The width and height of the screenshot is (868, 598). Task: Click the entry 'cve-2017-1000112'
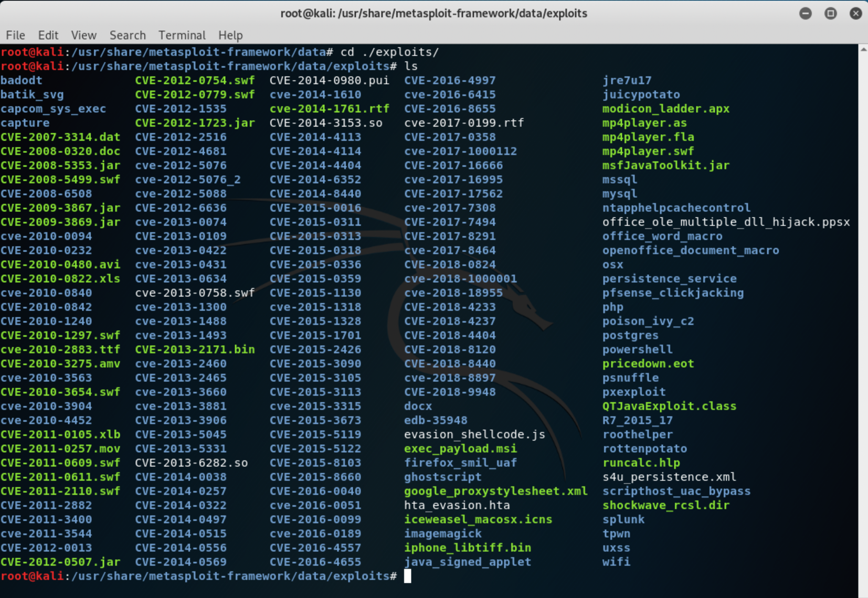460,151
